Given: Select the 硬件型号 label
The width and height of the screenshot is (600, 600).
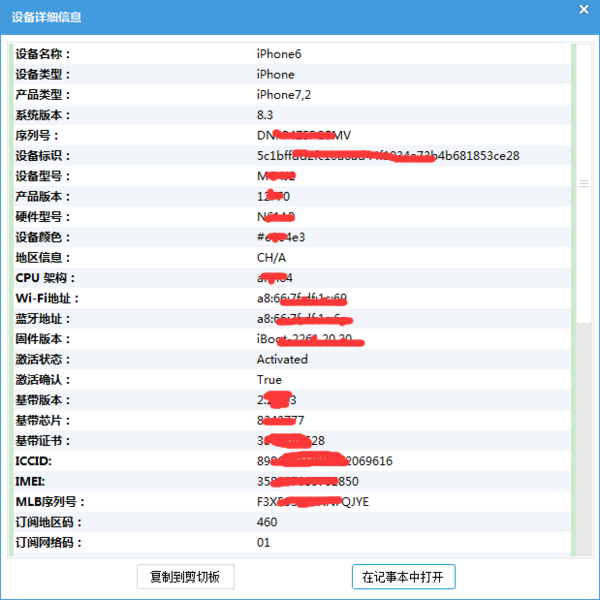Looking at the screenshot, I should click(43, 217).
